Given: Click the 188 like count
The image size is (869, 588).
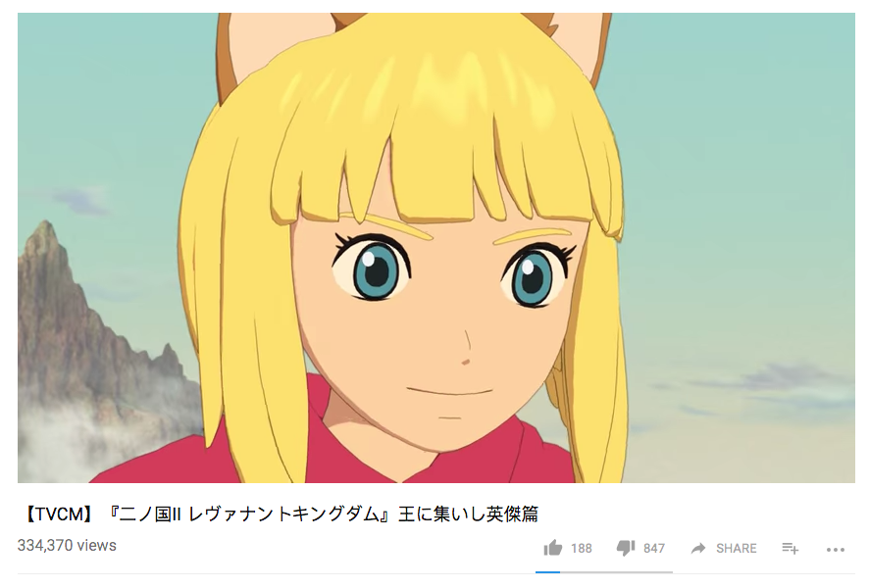Looking at the screenshot, I should click(582, 548).
